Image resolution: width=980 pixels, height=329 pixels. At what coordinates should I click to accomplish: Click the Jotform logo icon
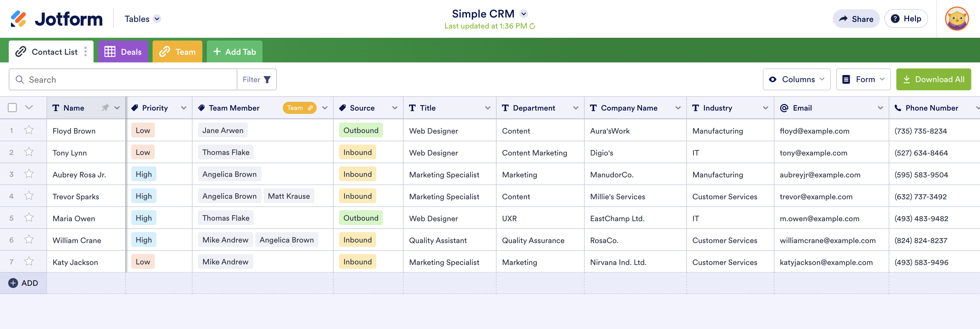[x=18, y=19]
